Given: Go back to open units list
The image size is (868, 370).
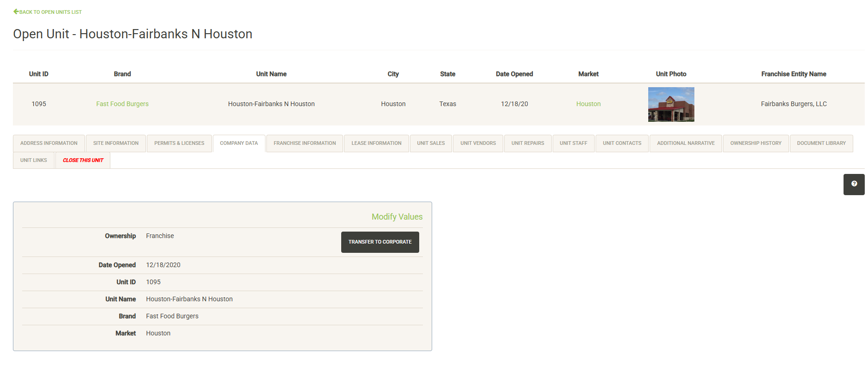Looking at the screenshot, I should [x=48, y=12].
